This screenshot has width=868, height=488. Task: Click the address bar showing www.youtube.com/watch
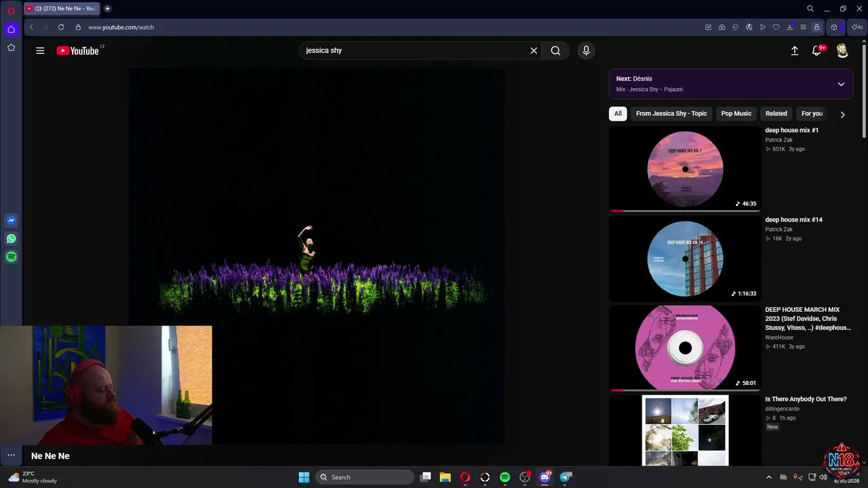[x=121, y=28]
